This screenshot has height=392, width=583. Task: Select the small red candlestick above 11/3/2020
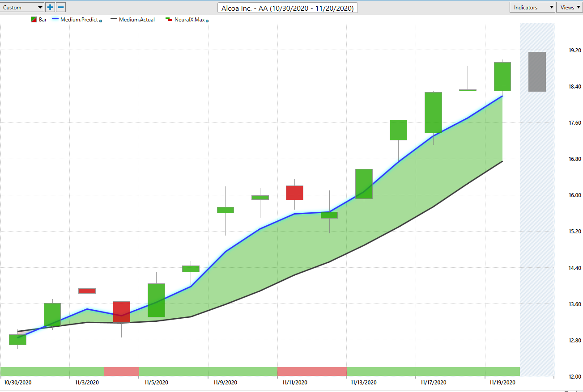[87, 291]
